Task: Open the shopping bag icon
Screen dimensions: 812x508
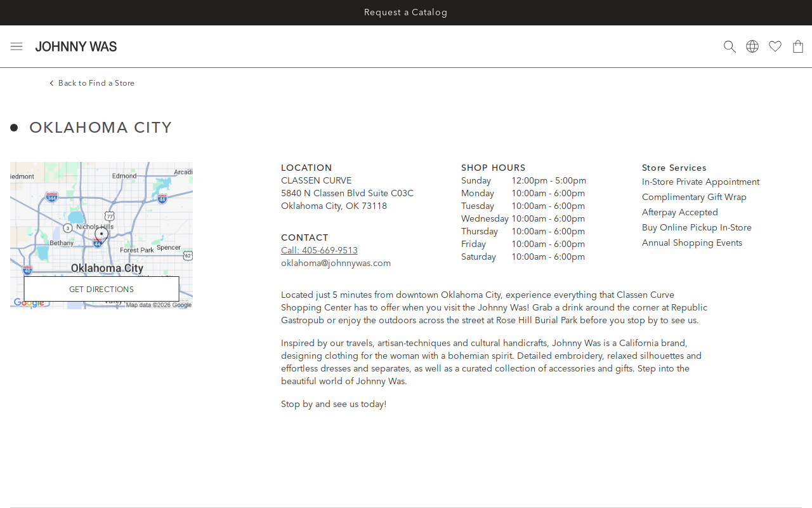Action: 798,46
